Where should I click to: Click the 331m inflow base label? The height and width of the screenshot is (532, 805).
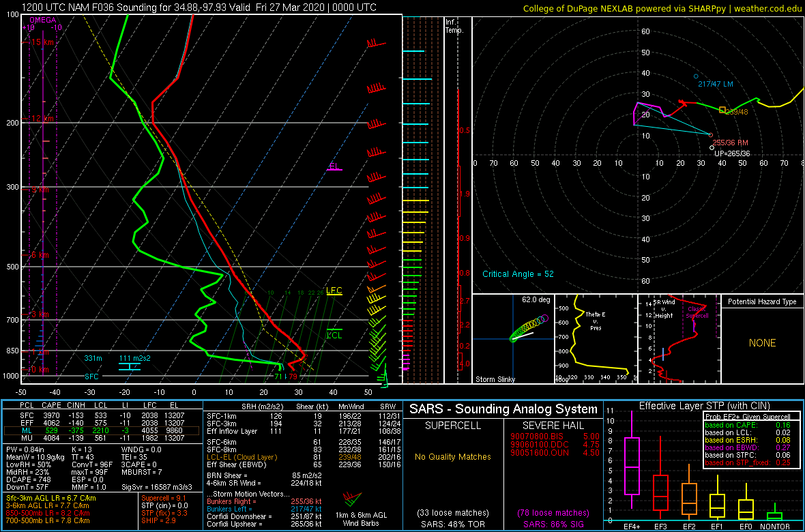coord(93,358)
